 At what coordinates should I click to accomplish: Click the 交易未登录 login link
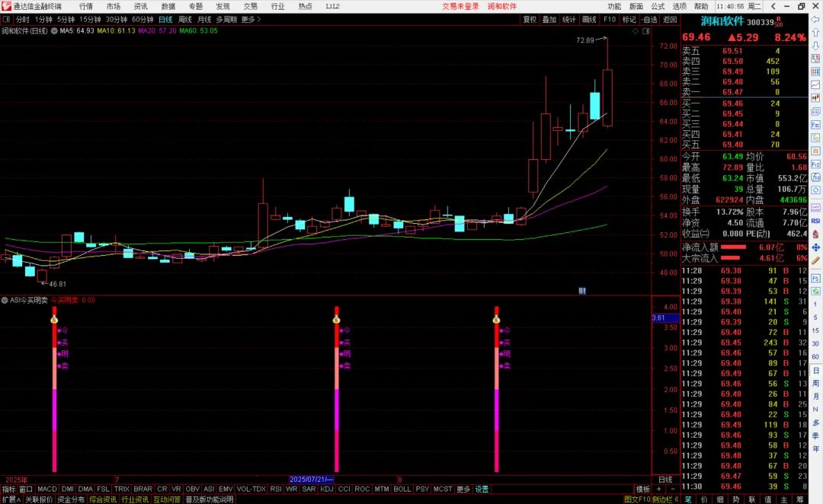[460, 6]
